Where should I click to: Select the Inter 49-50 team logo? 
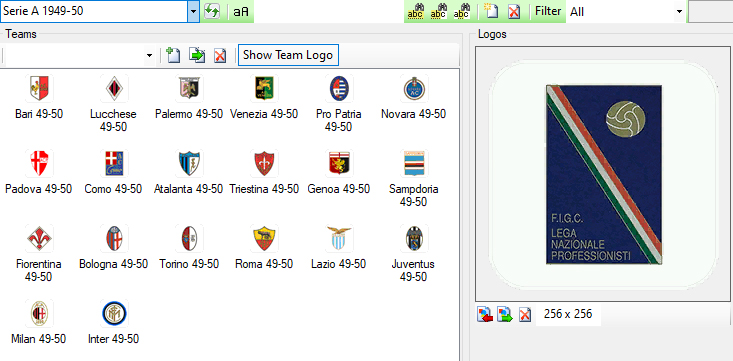[114, 313]
